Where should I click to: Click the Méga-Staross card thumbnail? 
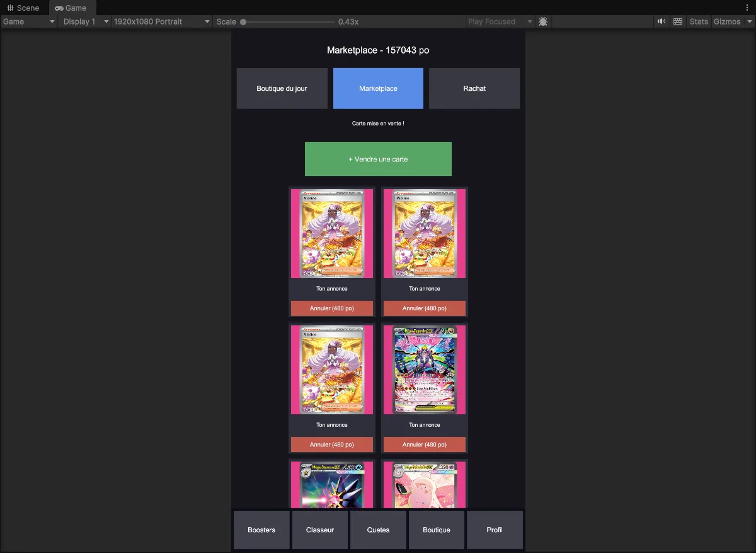[332, 485]
